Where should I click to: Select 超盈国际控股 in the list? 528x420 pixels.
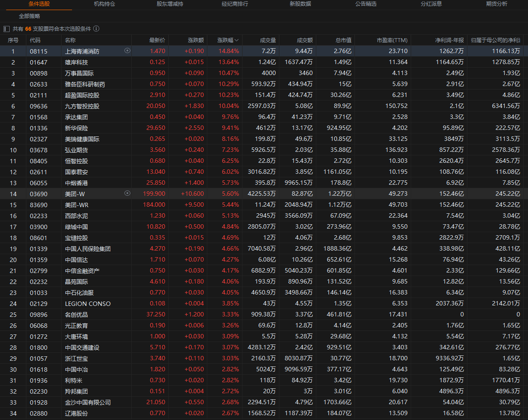(x=82, y=95)
